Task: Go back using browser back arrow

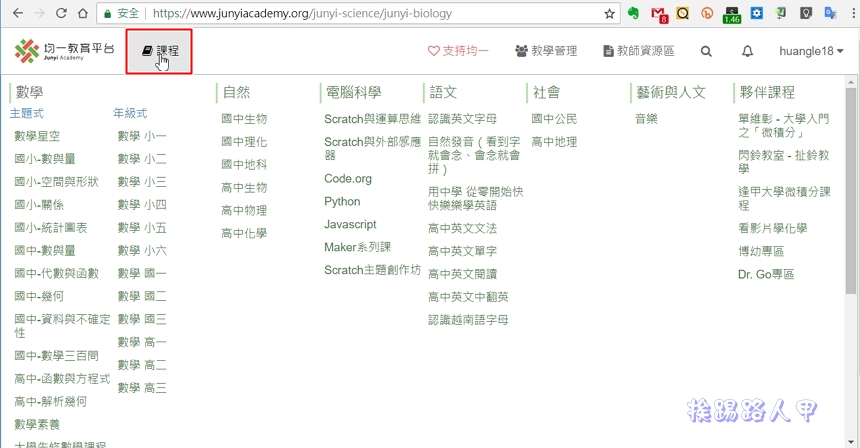Action: (x=18, y=13)
